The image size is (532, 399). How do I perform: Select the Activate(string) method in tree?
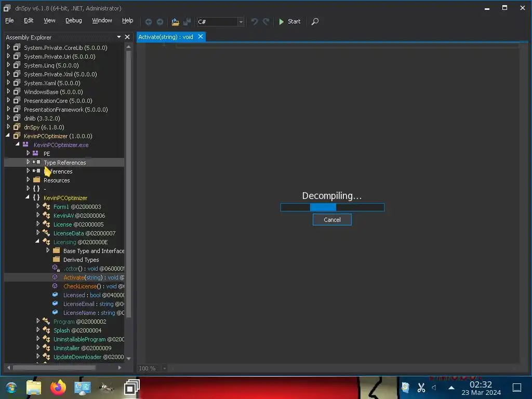pos(94,277)
